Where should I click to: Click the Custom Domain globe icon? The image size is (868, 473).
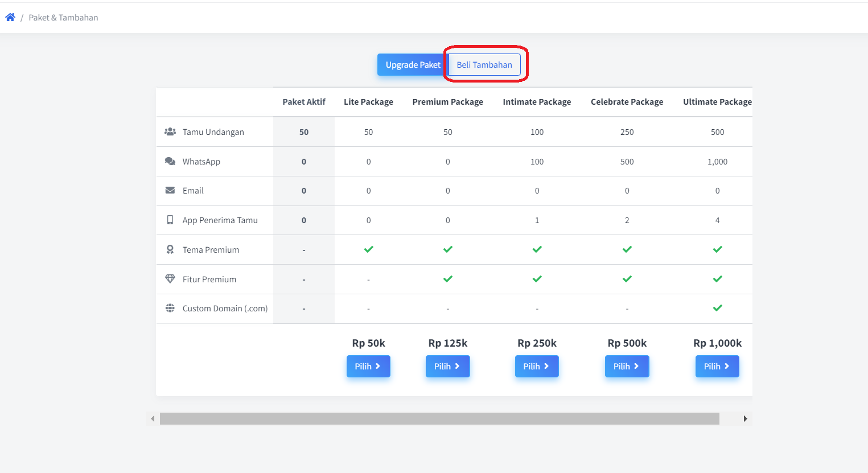170,308
